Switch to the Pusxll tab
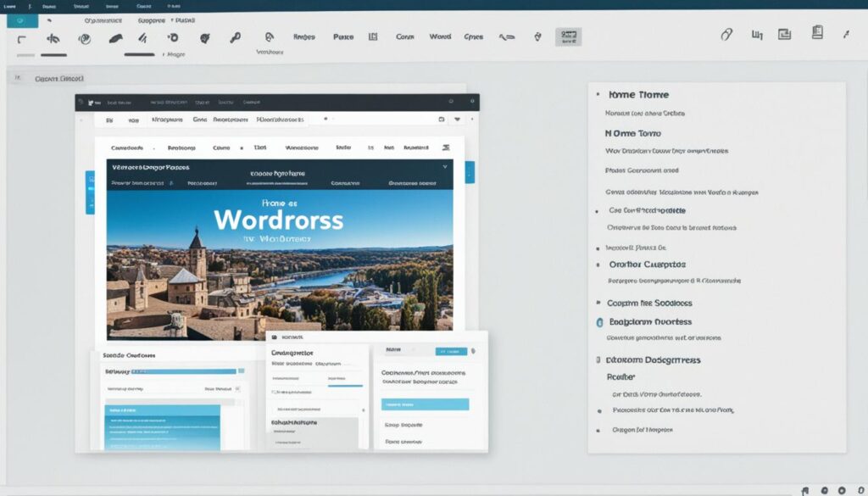 [x=185, y=20]
